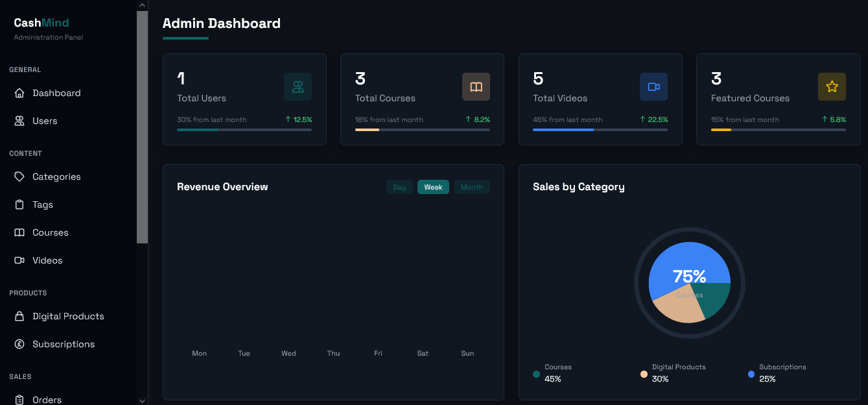Click the up arrow beside 12.5%
Image resolution: width=868 pixels, height=405 pixels.
[x=288, y=119]
